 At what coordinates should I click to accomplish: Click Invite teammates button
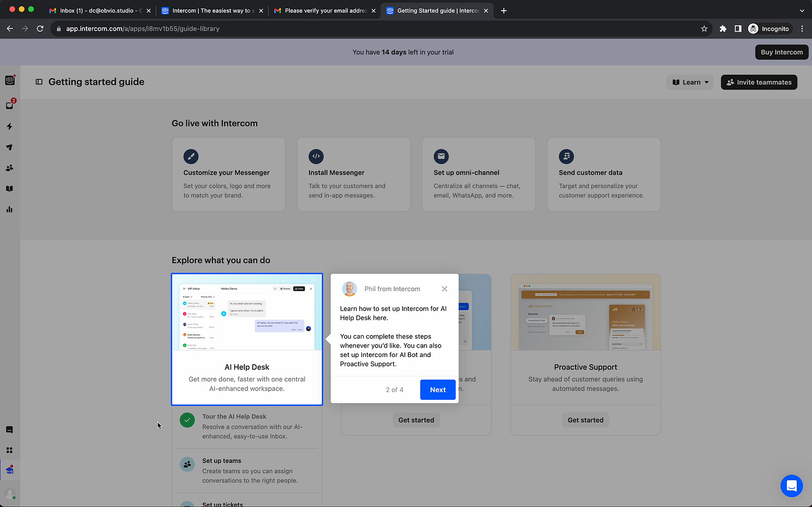pyautogui.click(x=759, y=82)
